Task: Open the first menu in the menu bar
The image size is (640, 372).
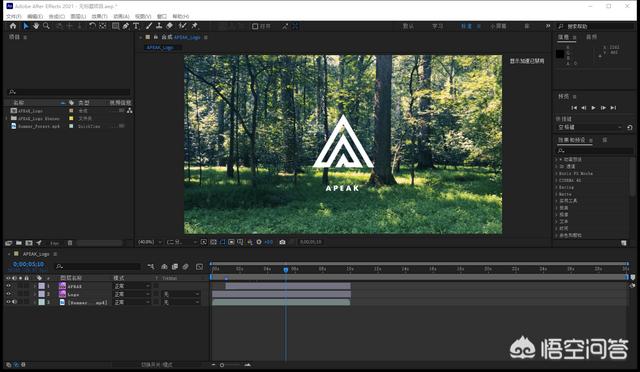Action: [x=13, y=16]
